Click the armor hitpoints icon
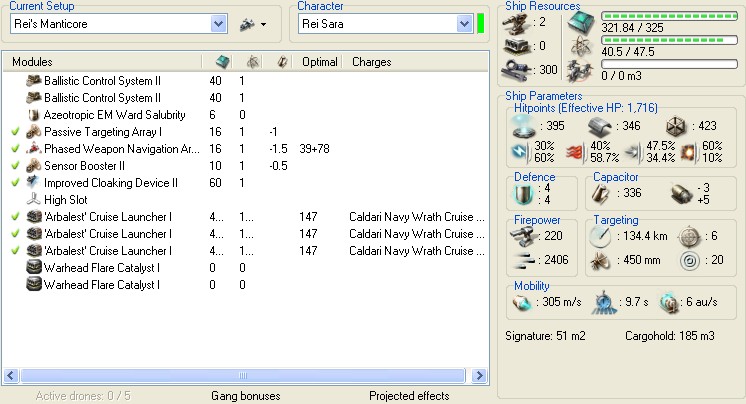Screen dimensions: 746x404 coord(599,127)
